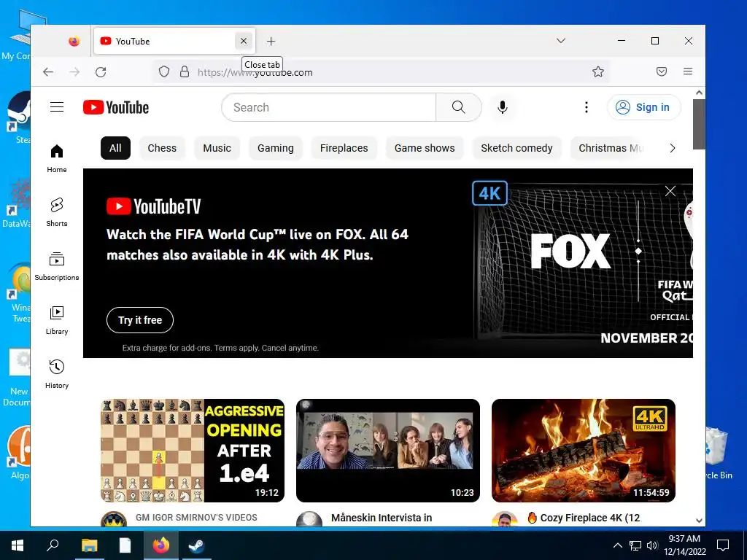The width and height of the screenshot is (747, 560).
Task: Open Cozy Fireplace 4K video title
Action: tap(584, 518)
